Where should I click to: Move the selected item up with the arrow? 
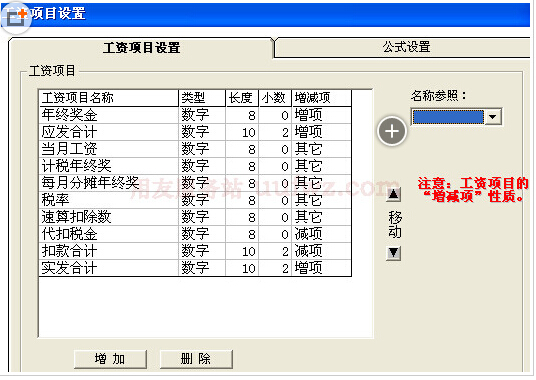coord(393,195)
